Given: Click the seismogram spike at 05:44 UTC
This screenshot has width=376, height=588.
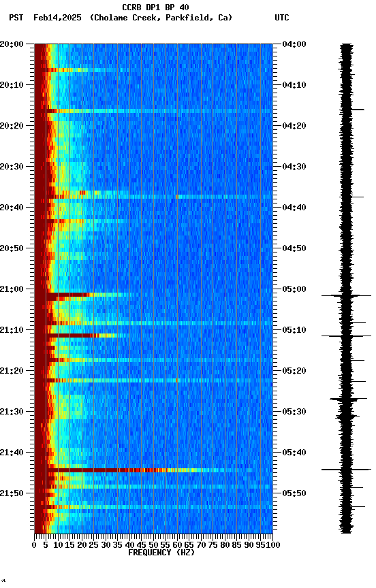Looking at the screenshot, I should coord(346,470).
